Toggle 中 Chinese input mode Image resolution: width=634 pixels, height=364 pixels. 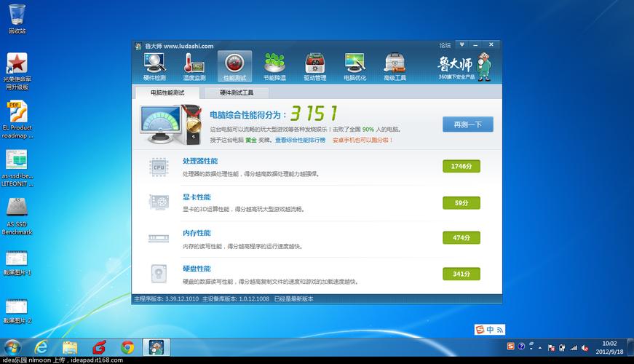(490, 330)
